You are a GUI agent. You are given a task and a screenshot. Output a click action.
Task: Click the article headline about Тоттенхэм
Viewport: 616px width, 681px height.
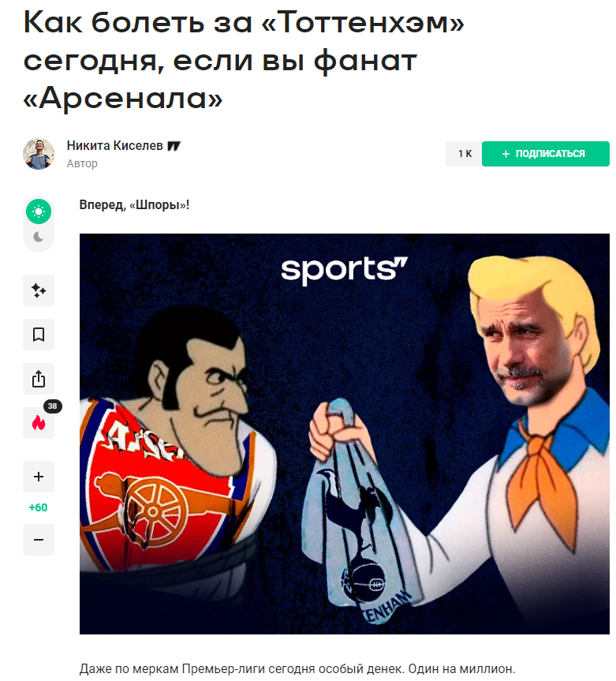[x=244, y=60]
